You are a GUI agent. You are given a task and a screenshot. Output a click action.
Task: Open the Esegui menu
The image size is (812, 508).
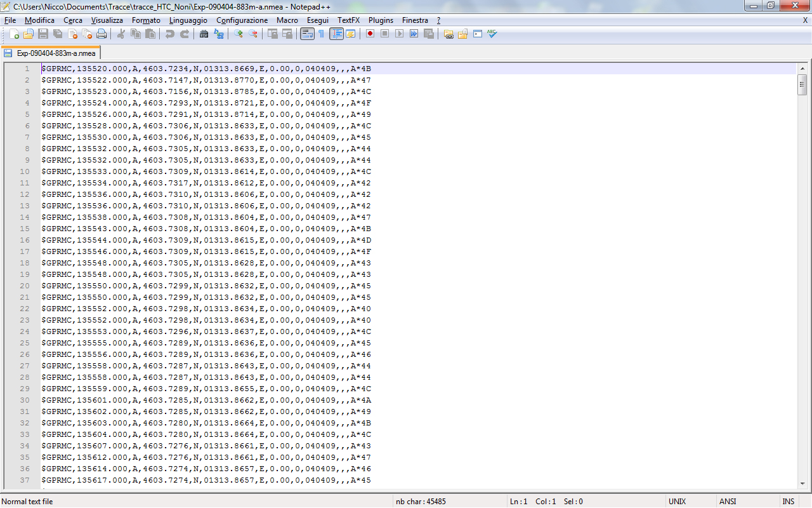point(318,20)
